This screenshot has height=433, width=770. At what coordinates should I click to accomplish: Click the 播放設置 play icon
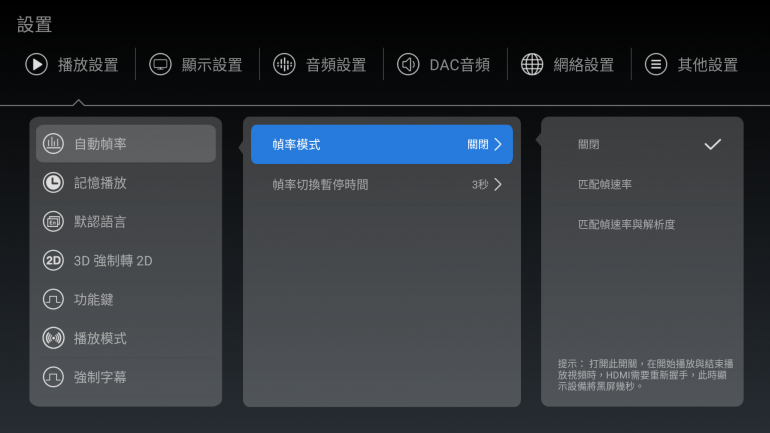36,65
